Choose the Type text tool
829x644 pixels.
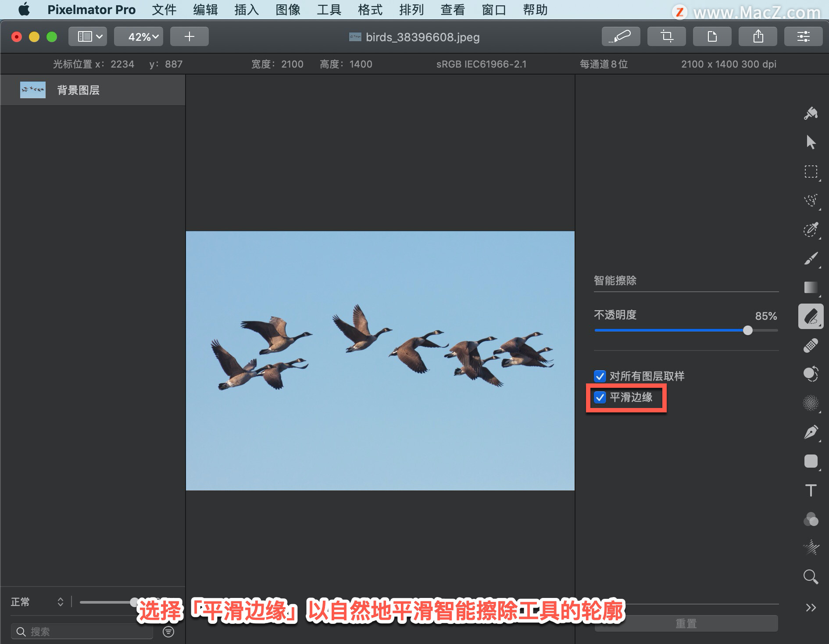811,490
